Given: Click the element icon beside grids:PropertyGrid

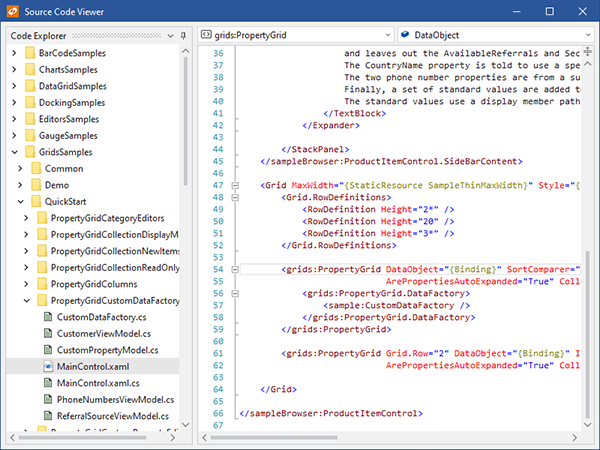Looking at the screenshot, I should (x=206, y=35).
